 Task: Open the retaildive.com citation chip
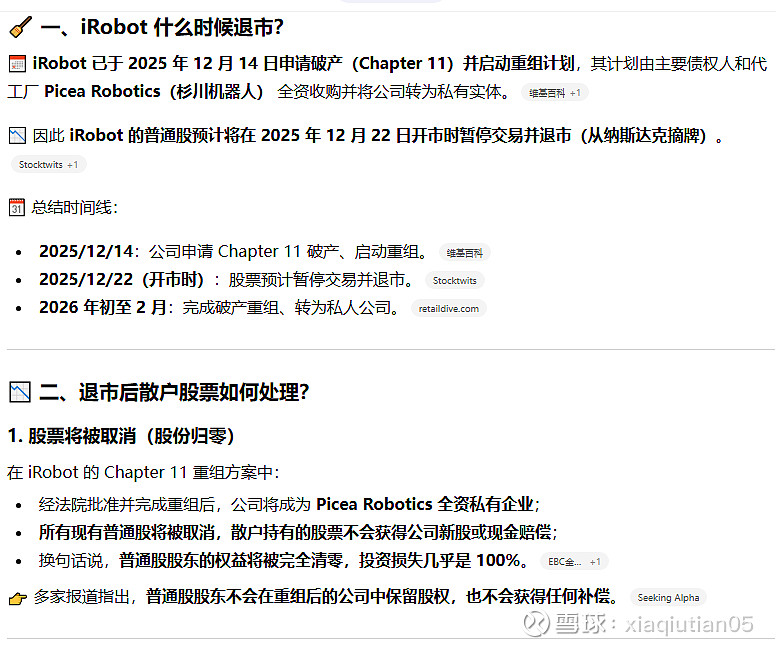[x=448, y=309]
